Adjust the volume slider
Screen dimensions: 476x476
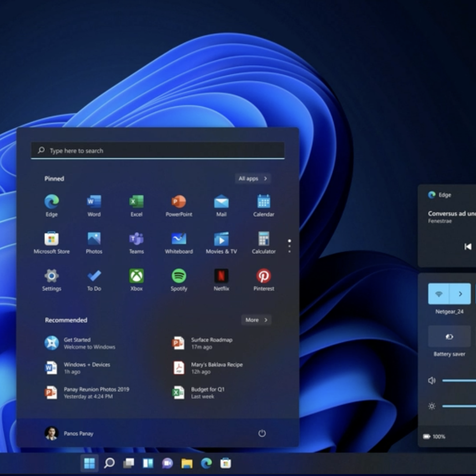click(x=459, y=380)
